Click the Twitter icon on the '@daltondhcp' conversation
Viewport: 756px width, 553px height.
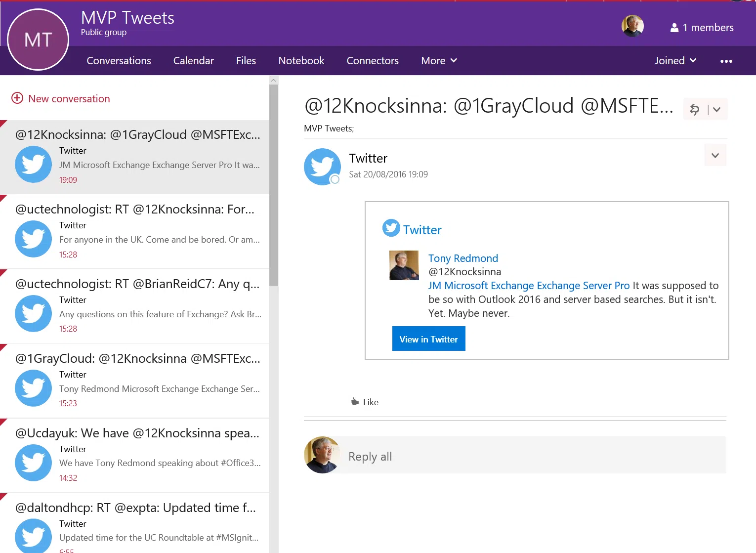34,536
